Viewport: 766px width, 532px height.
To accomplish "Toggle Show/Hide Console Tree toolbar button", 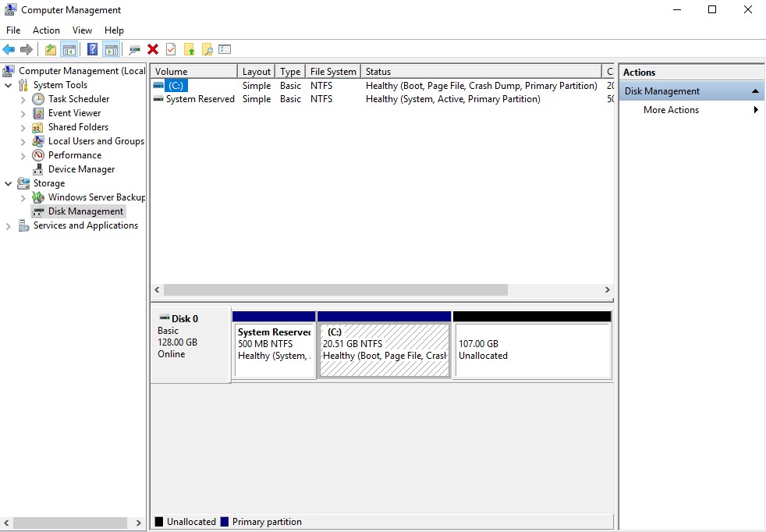I will 69,50.
